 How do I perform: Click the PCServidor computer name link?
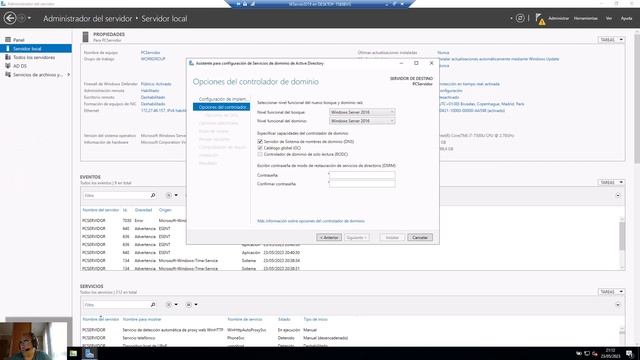coord(150,53)
